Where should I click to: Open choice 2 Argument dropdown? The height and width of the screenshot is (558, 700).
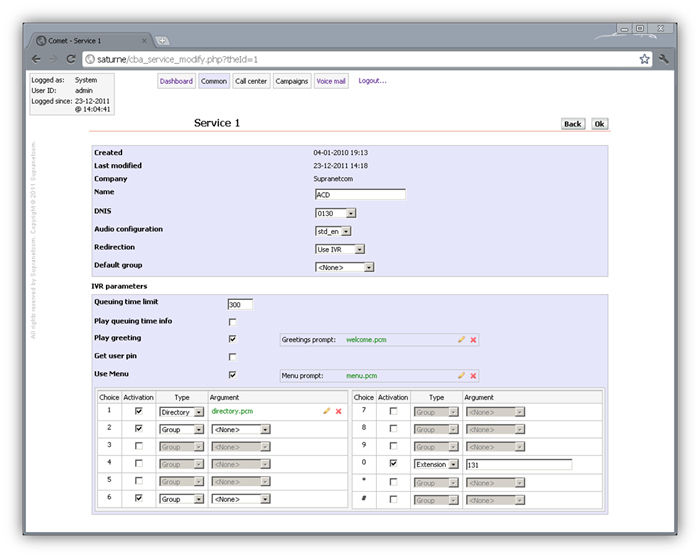click(x=241, y=429)
